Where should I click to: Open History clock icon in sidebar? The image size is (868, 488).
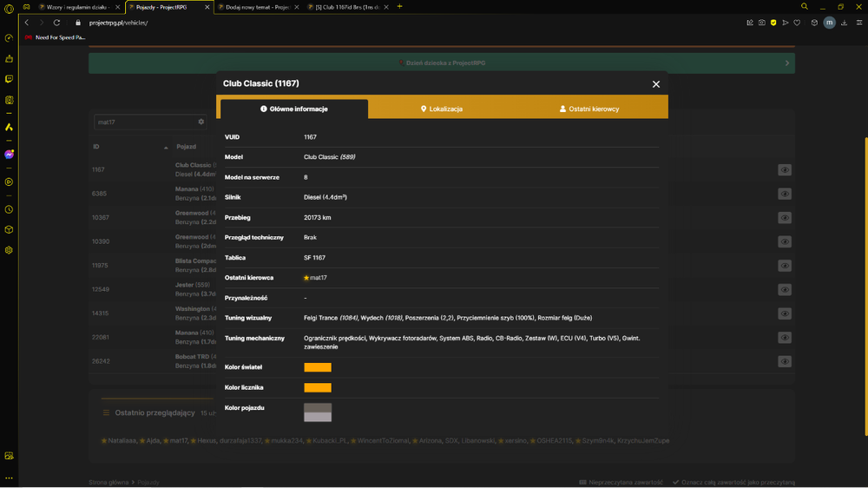pos(9,209)
